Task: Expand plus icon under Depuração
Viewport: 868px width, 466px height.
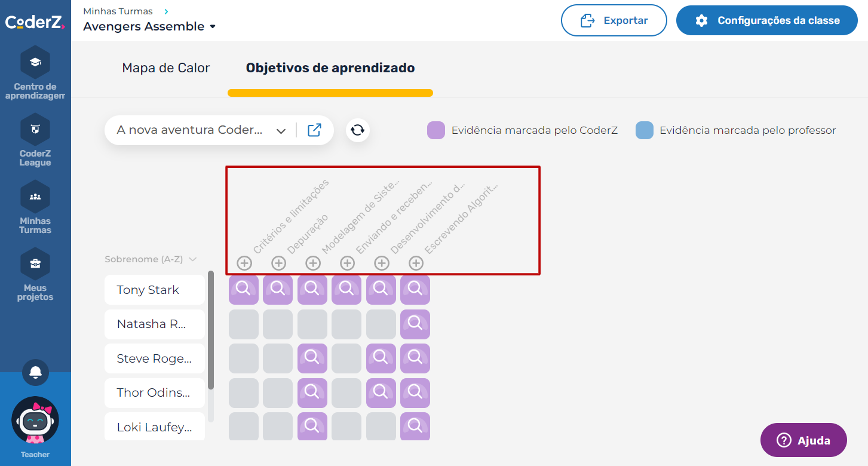Action: click(x=278, y=263)
